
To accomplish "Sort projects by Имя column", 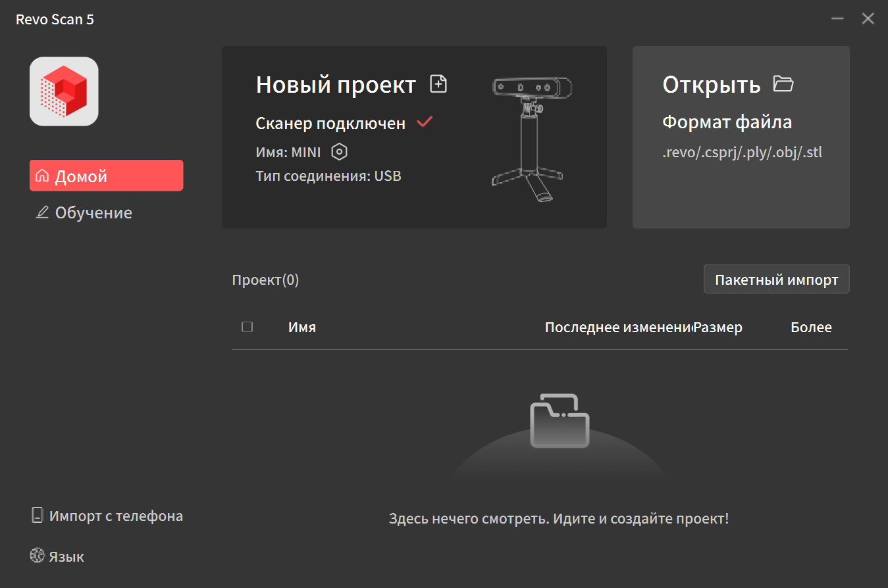I will click(x=302, y=327).
